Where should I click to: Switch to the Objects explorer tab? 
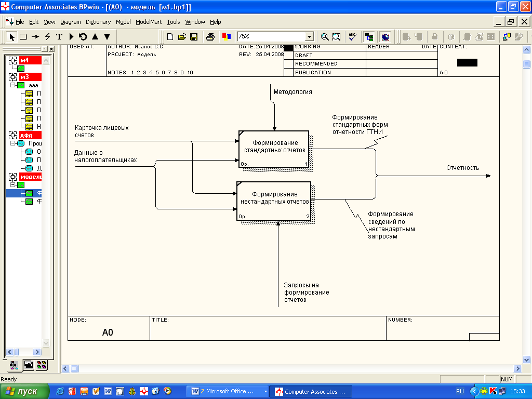(x=42, y=365)
